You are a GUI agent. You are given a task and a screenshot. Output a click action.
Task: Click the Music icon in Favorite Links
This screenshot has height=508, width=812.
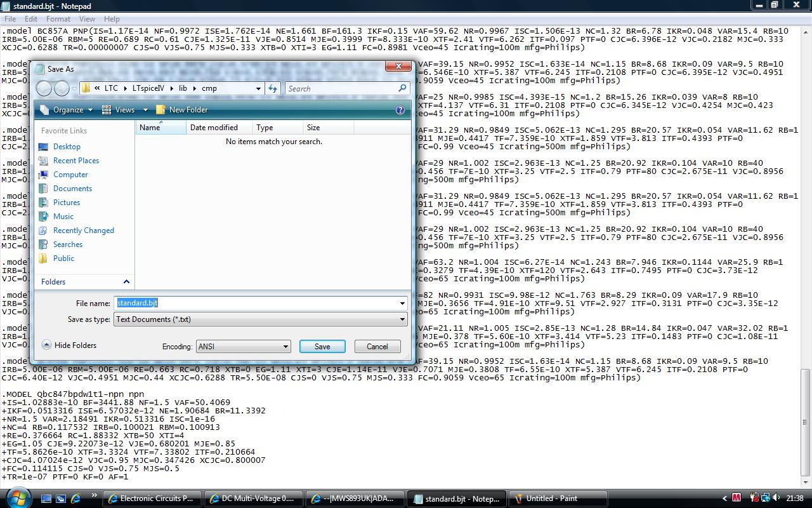43,217
